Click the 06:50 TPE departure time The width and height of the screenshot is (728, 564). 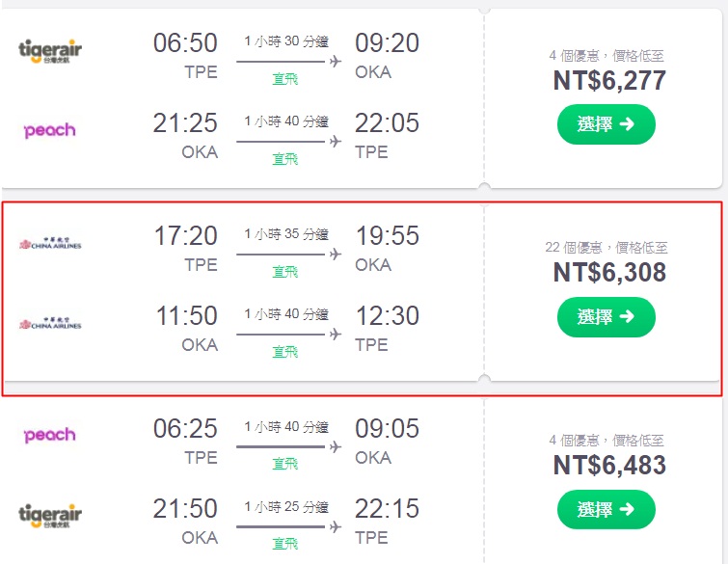coord(185,43)
